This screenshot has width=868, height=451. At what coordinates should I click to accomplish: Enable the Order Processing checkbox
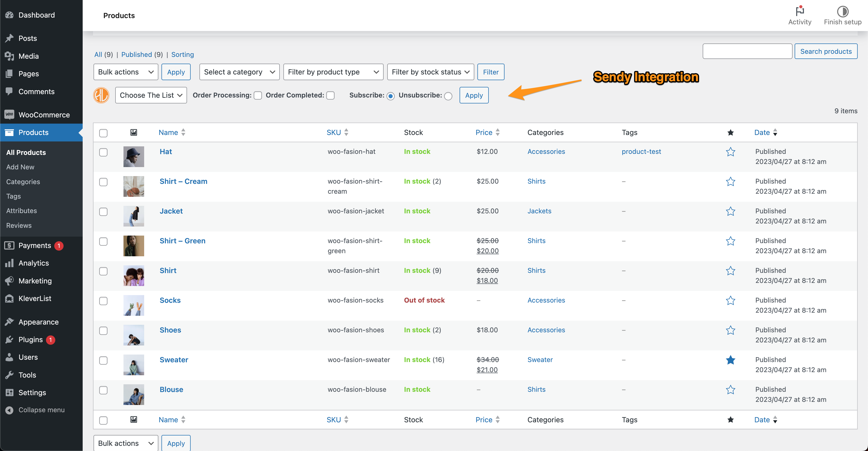258,96
